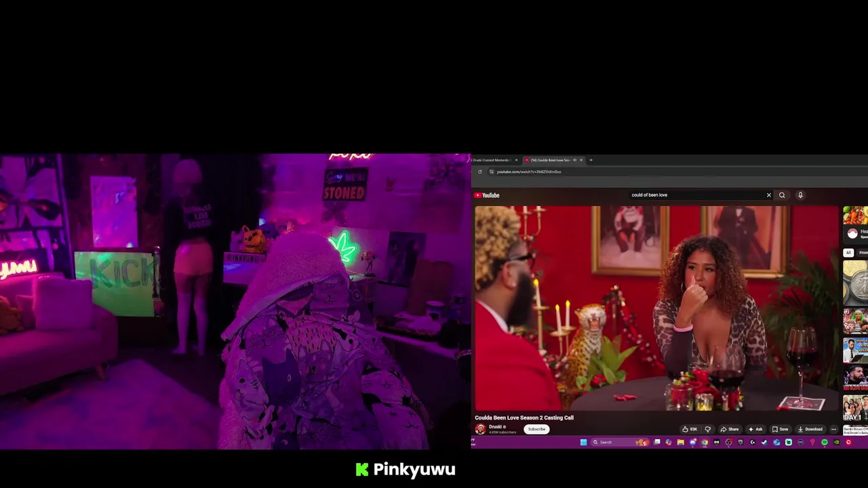Open the Outlook mail icon on the taskbar
868x488 pixels.
click(776, 442)
